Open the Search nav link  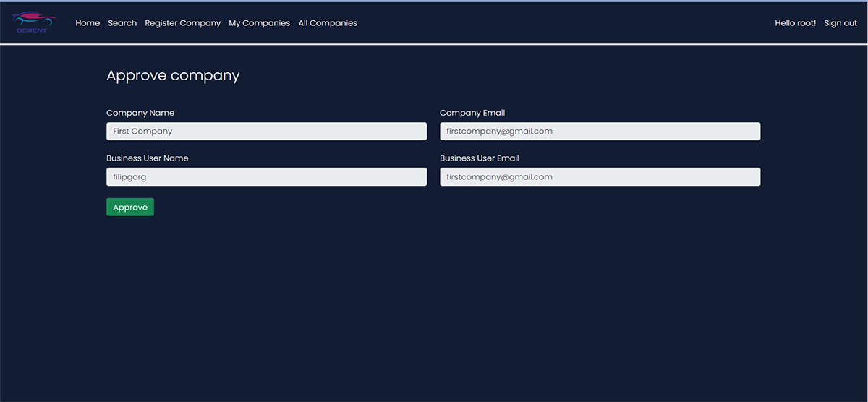(122, 23)
